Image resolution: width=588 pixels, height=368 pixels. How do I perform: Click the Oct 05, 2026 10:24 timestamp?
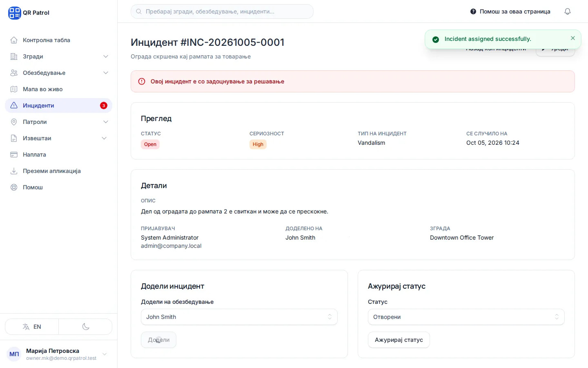[493, 143]
